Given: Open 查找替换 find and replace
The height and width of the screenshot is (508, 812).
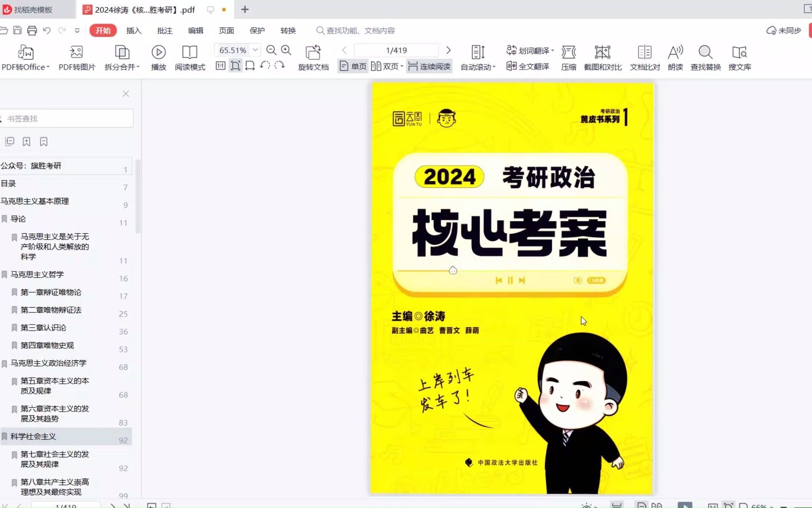Looking at the screenshot, I should click(705, 58).
